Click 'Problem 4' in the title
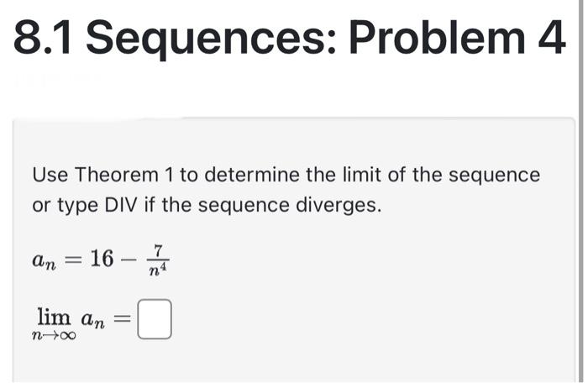This screenshot has width=588, height=383. tap(457, 38)
